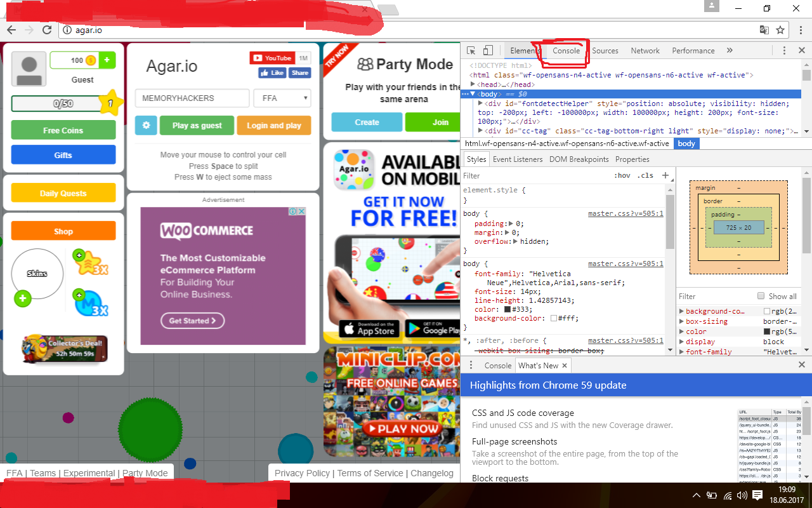This screenshot has height=508, width=812.
Task: Open the Network tab
Action: (645, 51)
